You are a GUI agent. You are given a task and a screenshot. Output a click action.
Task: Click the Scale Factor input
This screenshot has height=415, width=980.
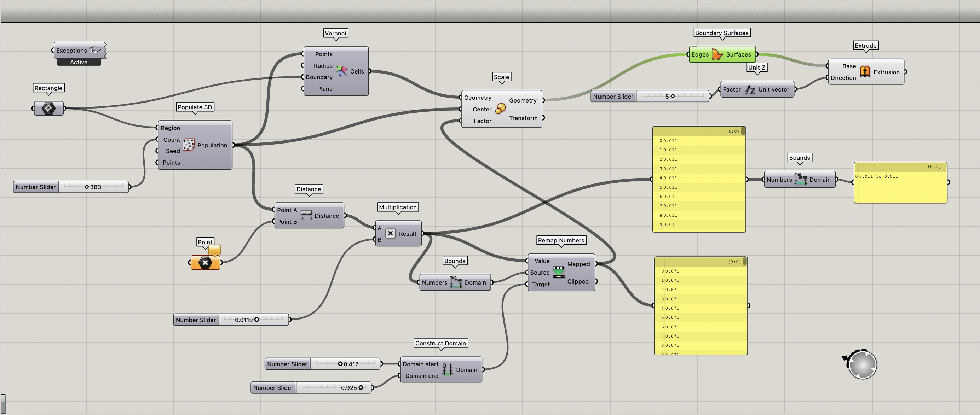click(482, 121)
